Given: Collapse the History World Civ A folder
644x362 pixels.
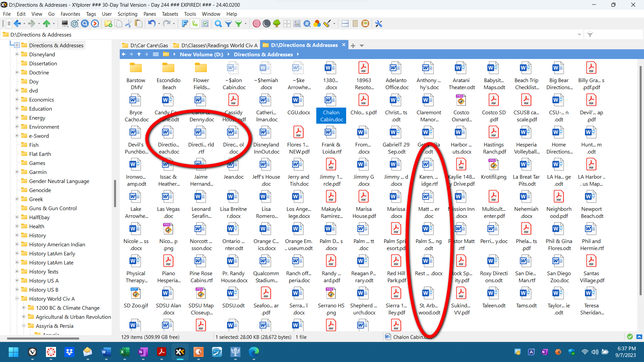Looking at the screenshot, I should click(x=17, y=299).
